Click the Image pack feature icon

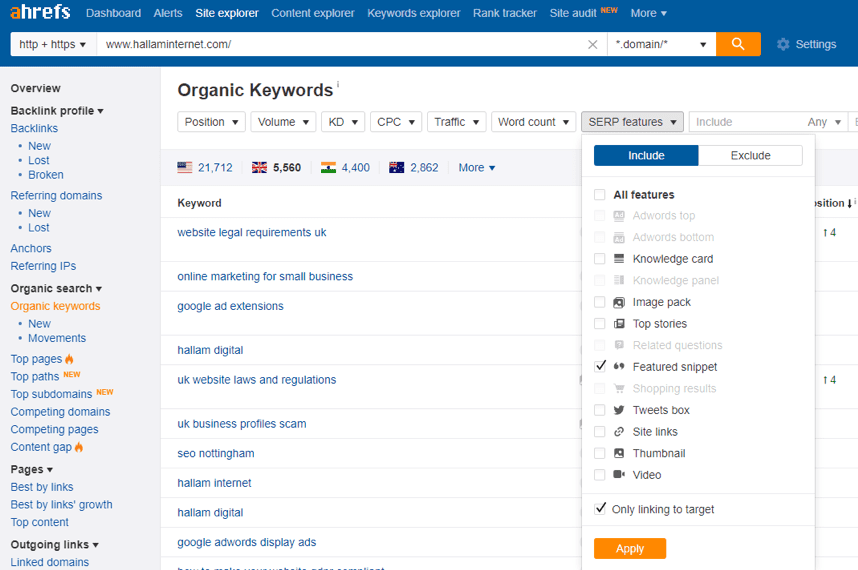[619, 302]
